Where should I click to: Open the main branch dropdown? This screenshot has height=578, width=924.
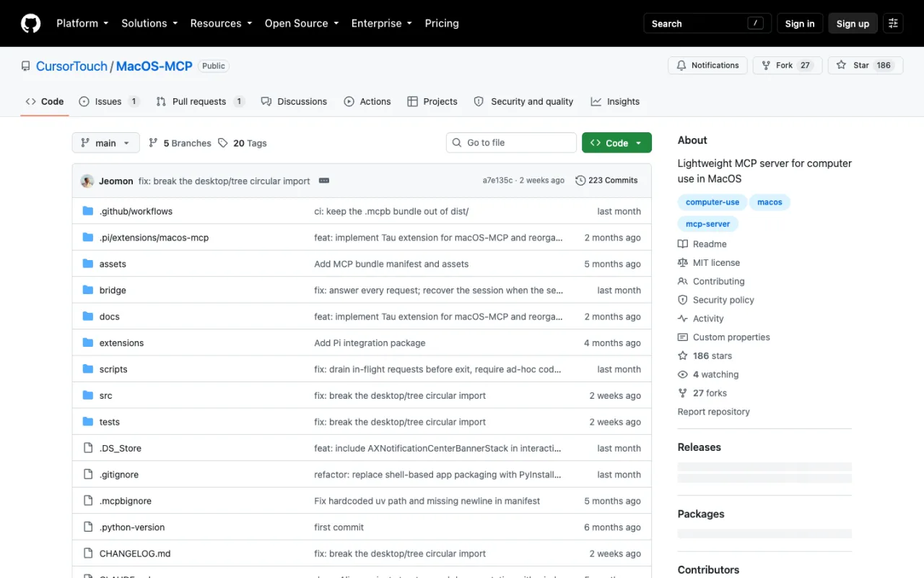pos(105,143)
